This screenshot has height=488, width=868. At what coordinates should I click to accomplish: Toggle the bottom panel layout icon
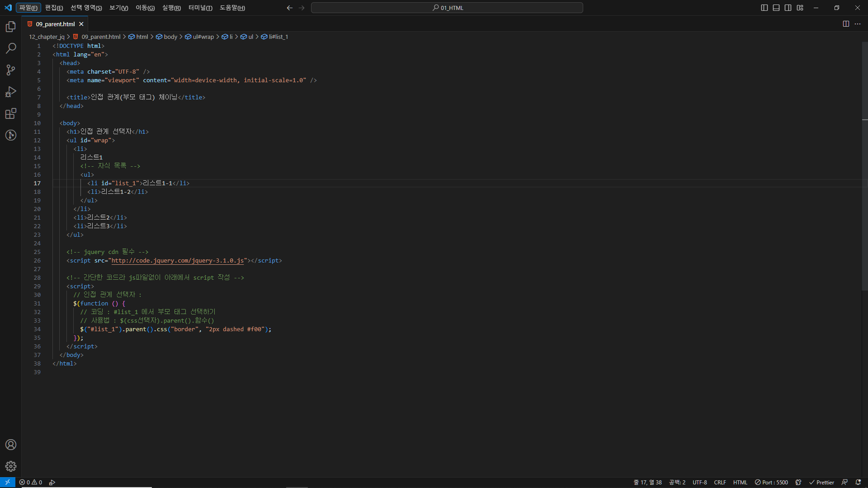click(776, 8)
